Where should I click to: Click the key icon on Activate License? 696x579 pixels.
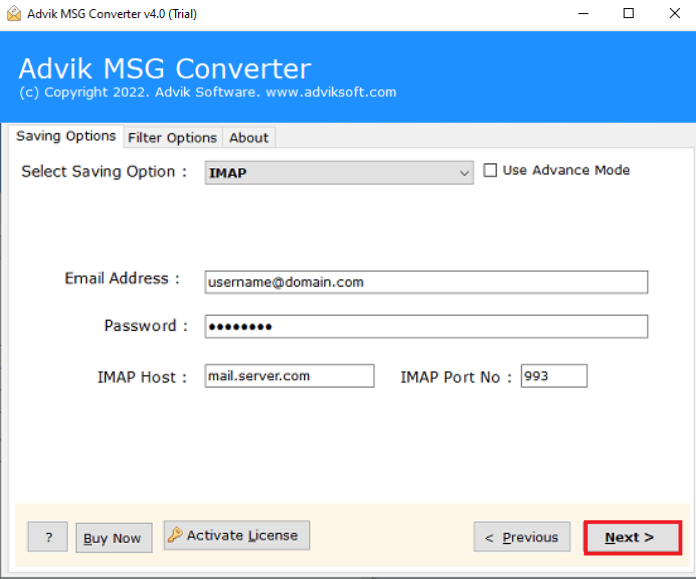175,535
